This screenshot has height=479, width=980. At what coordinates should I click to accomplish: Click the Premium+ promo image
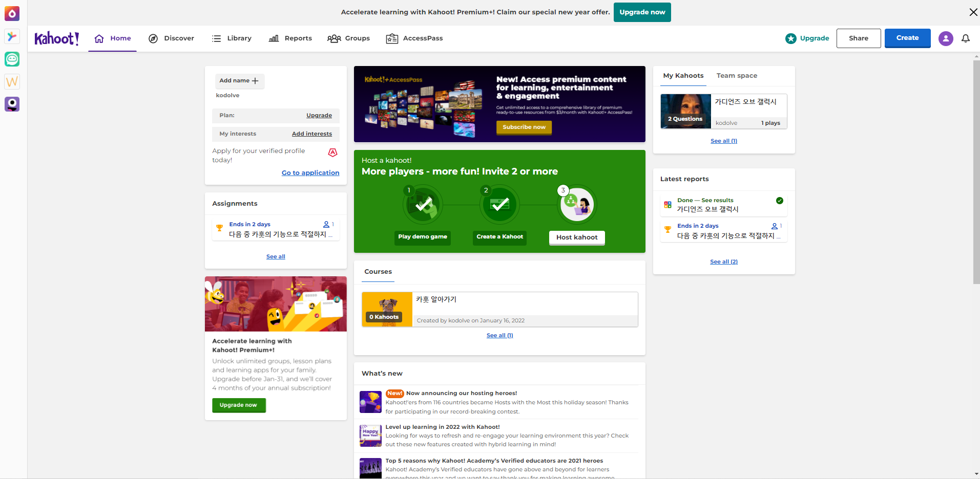point(276,304)
